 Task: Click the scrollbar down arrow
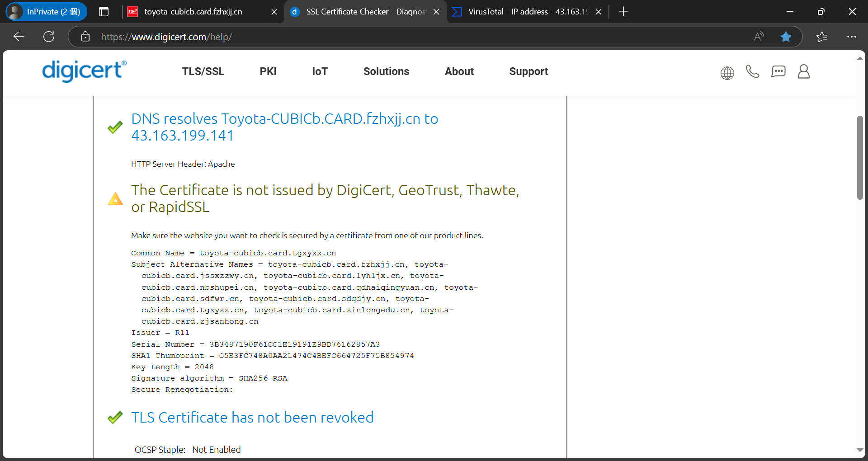(860, 450)
